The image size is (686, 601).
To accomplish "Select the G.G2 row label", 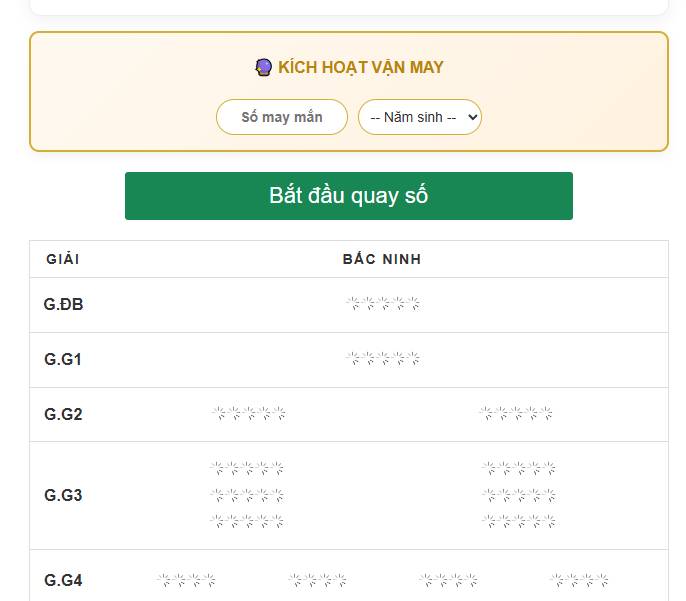I will [63, 414].
